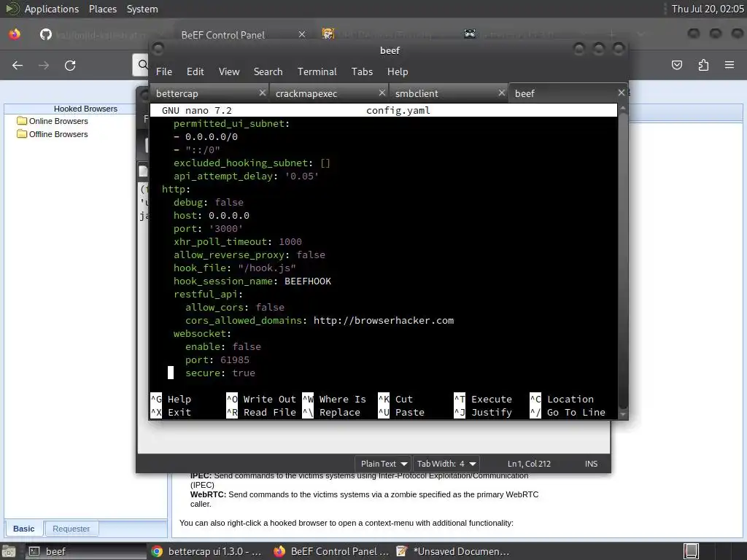Close the BeEF Control Panel browser tab

(x=301, y=34)
